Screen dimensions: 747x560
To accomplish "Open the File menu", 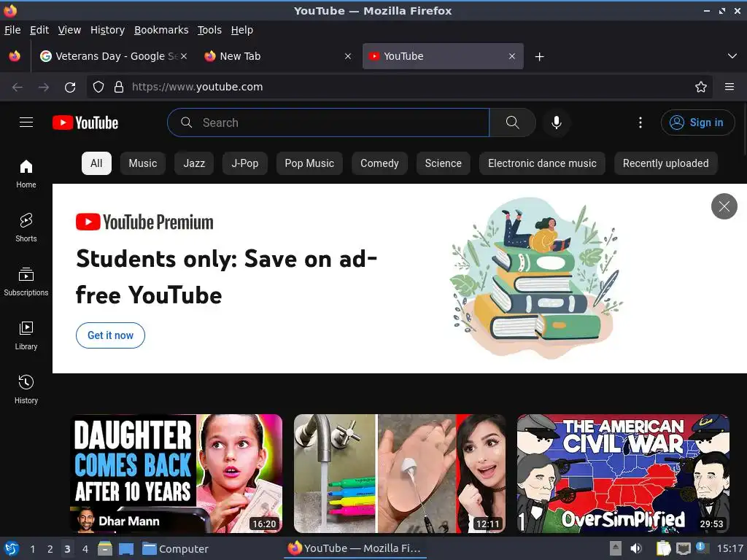I will 12,30.
